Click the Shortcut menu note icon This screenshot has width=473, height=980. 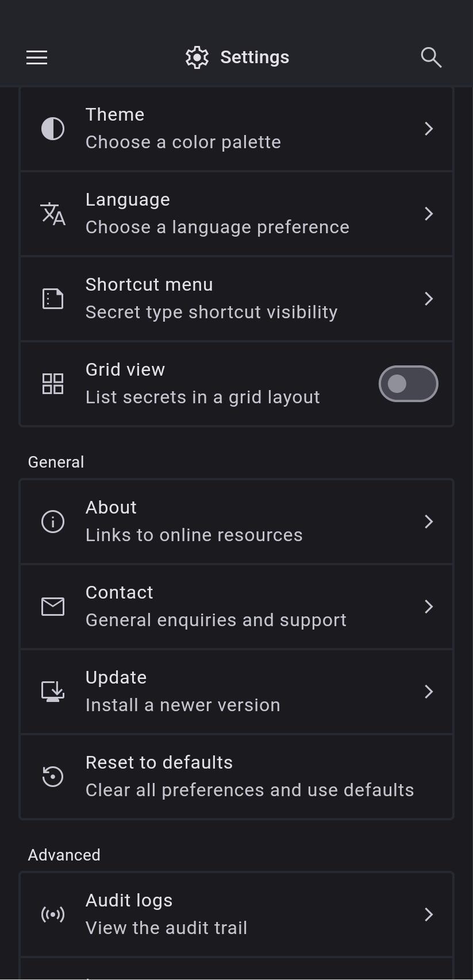[x=53, y=299]
